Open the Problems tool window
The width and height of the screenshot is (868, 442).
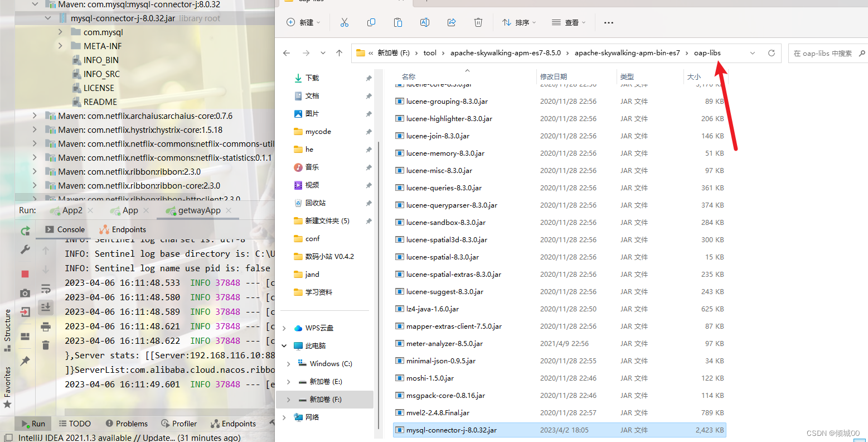pos(127,424)
